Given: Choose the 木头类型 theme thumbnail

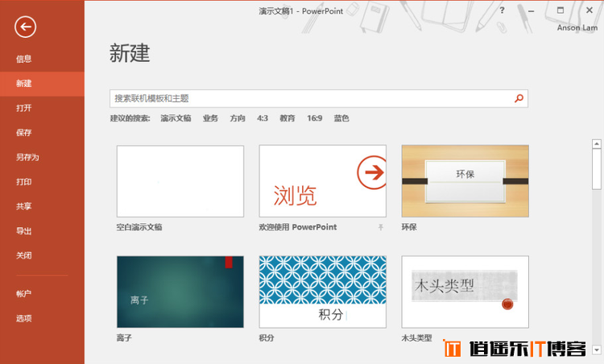Looking at the screenshot, I should (x=465, y=292).
